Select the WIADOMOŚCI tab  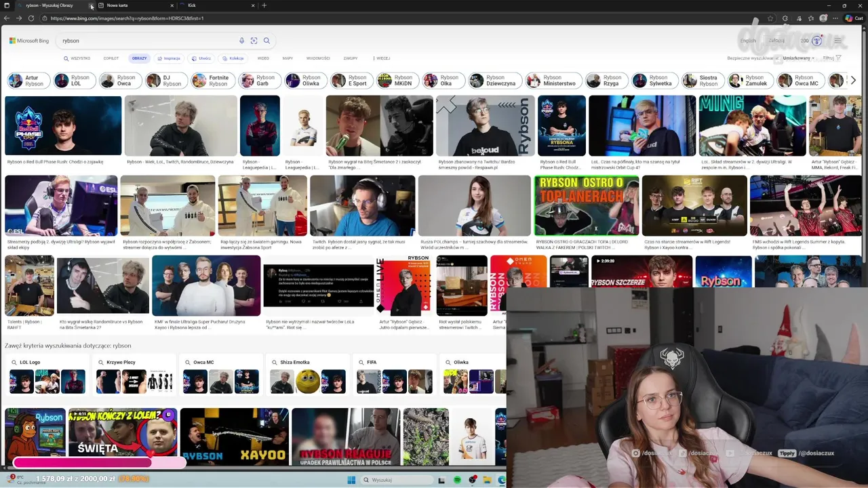point(318,58)
